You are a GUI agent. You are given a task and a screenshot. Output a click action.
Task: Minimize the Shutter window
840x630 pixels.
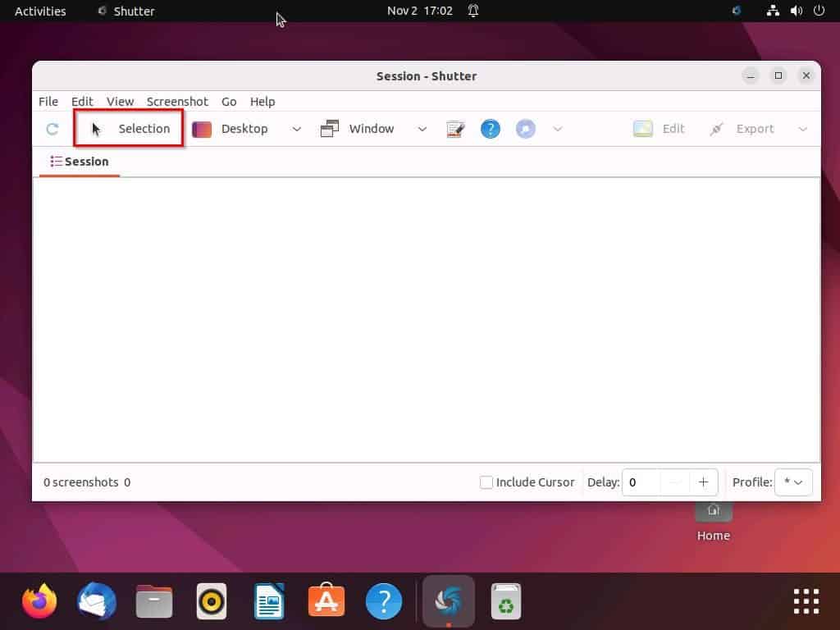coord(751,75)
